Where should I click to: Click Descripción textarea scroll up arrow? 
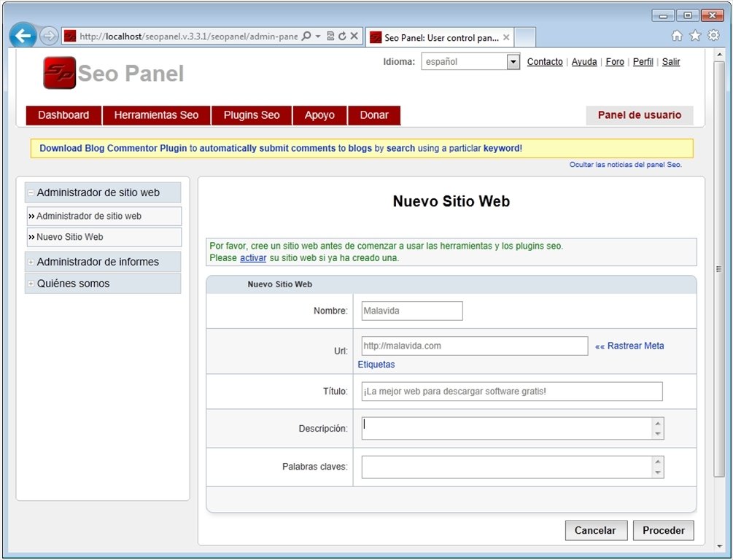658,424
